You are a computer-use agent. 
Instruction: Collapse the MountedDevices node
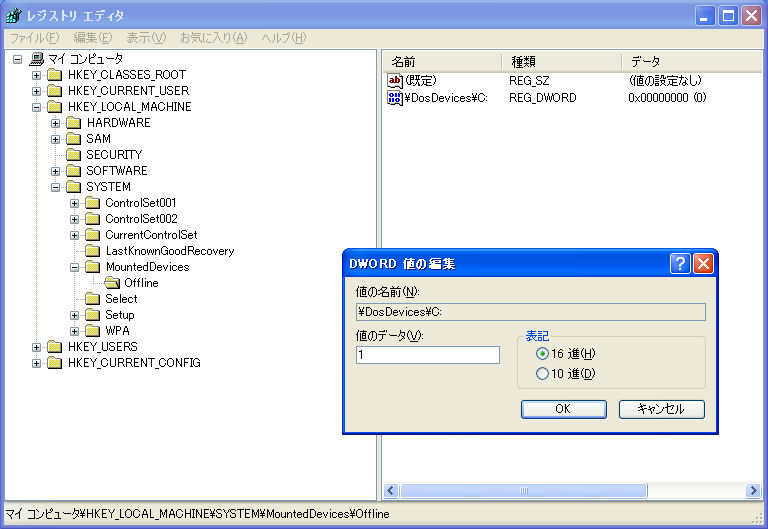pyautogui.click(x=74, y=267)
